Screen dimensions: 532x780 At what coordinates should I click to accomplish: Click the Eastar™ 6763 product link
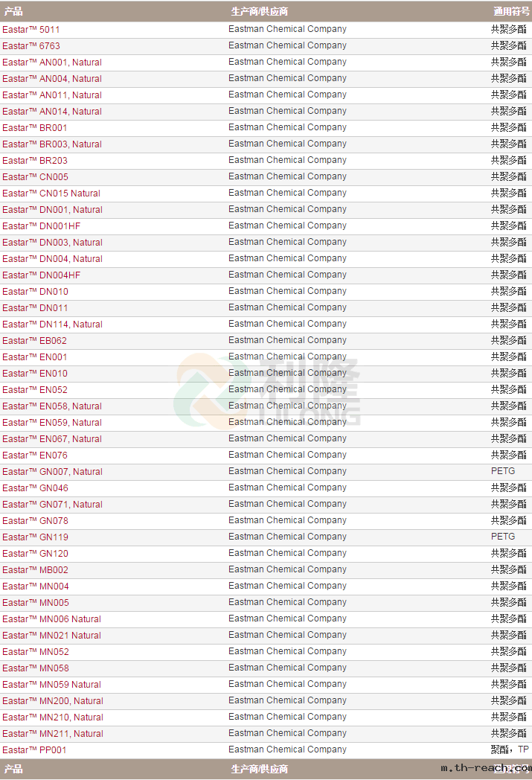[x=31, y=46]
